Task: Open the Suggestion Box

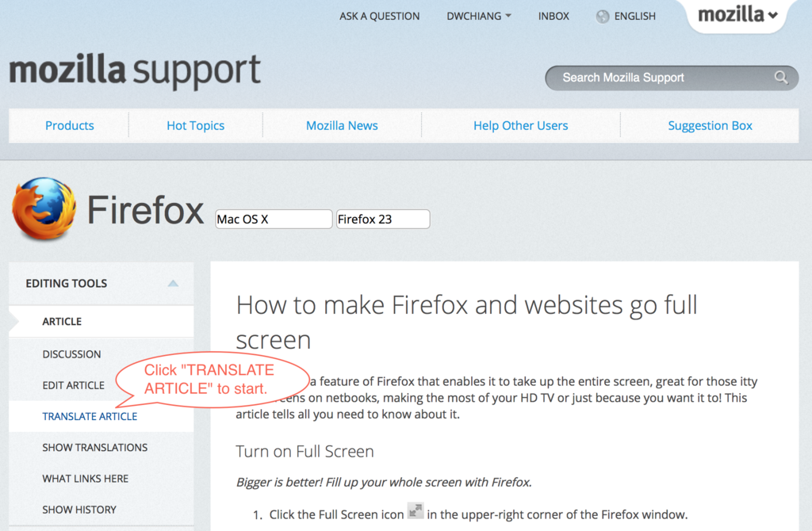Action: [x=710, y=125]
